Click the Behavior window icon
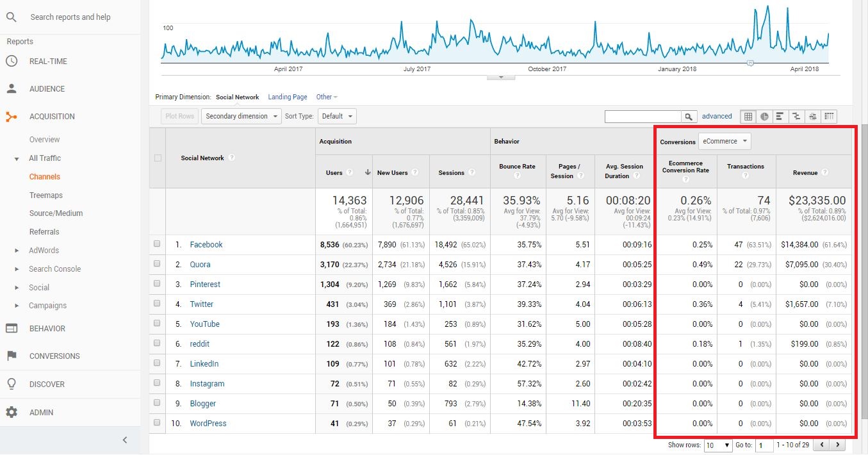This screenshot has height=455, width=868. click(12, 329)
